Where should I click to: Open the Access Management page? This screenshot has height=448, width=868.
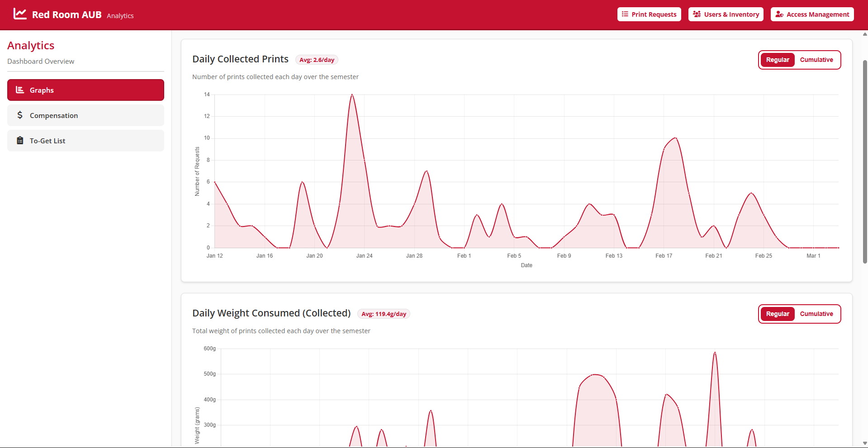(x=812, y=14)
